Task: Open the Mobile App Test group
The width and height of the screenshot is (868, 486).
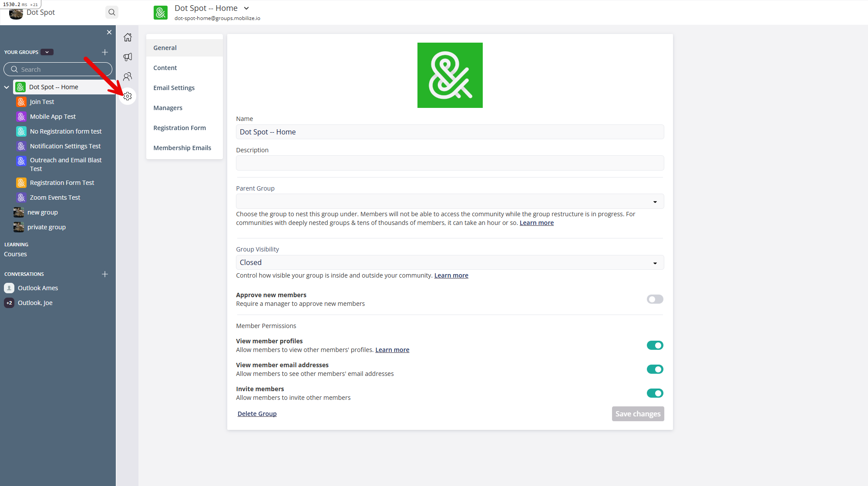Action: click(x=53, y=117)
